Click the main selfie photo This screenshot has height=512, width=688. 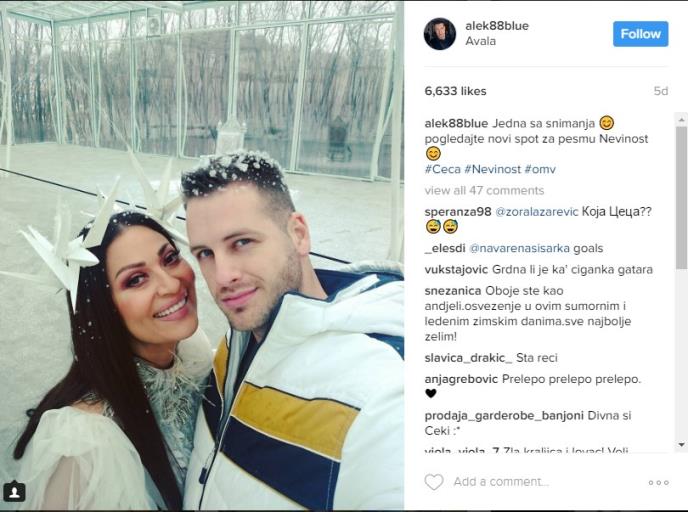pyautogui.click(x=202, y=256)
